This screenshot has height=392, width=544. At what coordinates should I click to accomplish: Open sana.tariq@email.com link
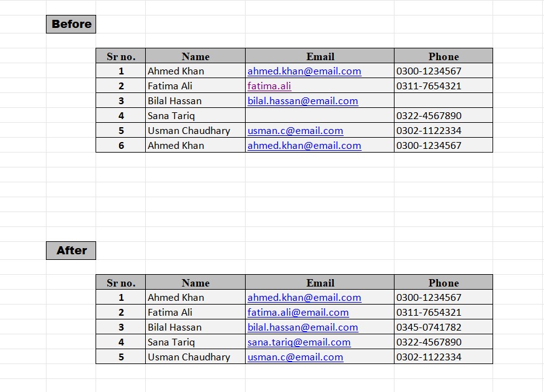coord(299,342)
